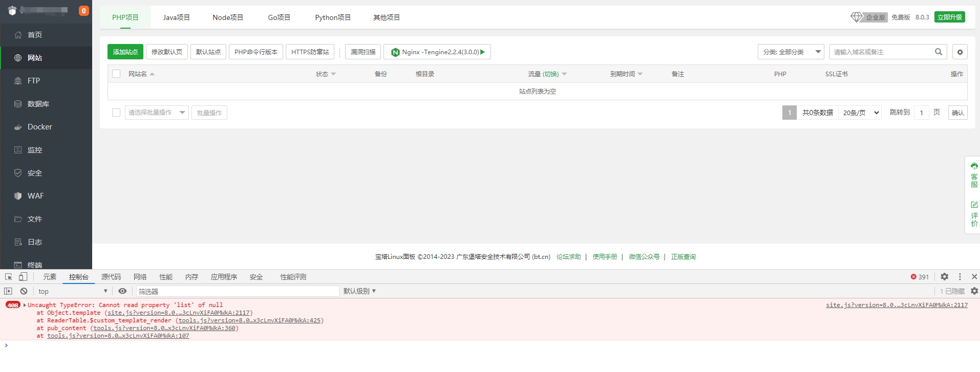Click the 立即升级 upgrade button
The width and height of the screenshot is (980, 372).
[x=950, y=17]
